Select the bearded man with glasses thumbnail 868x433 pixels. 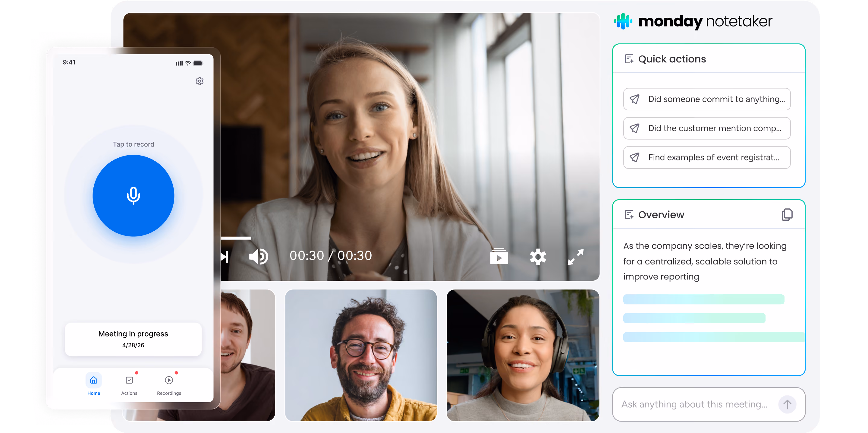361,355
